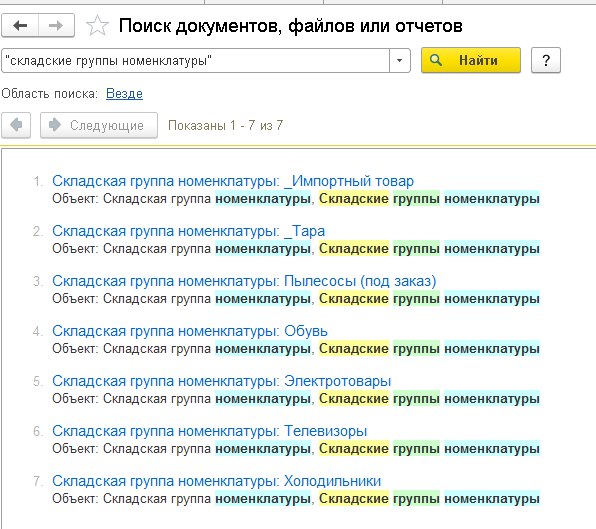
Task: Go to previous results page arrow
Action: (16, 125)
